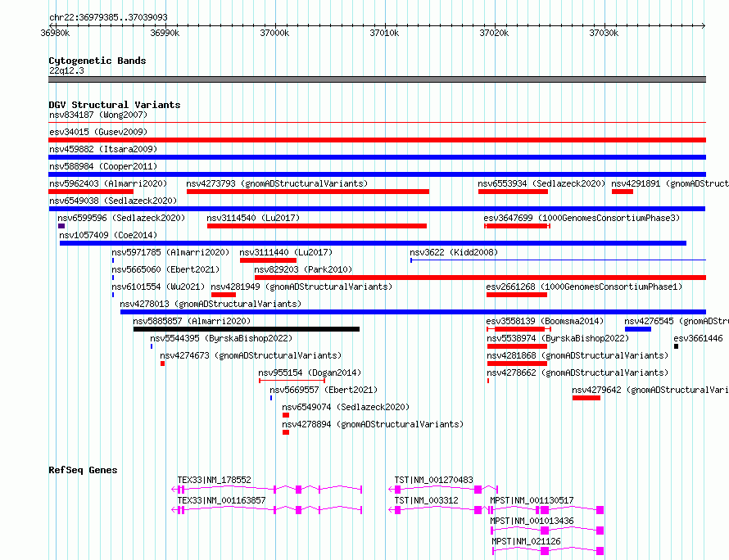Click the MPST|NM_021126 gene label

(527, 541)
